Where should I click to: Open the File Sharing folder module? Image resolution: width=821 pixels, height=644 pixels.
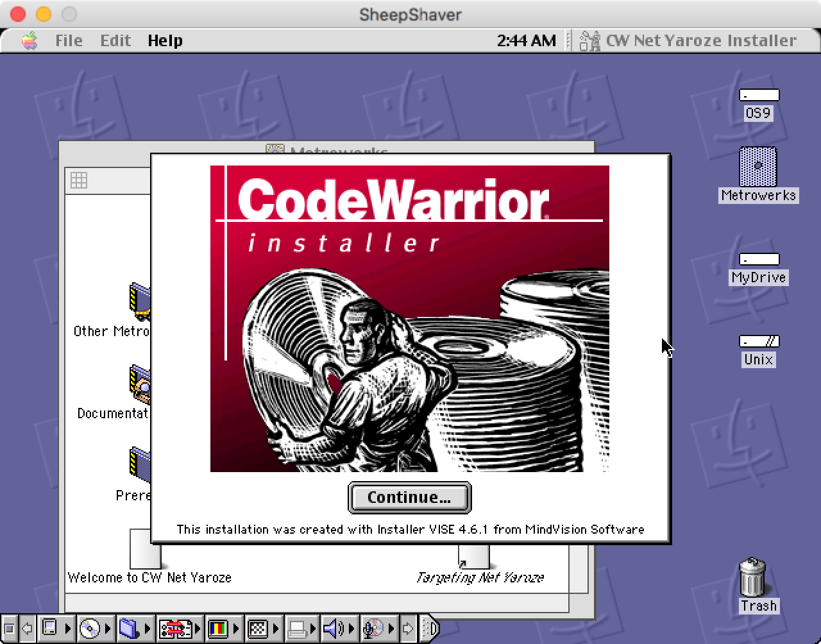[136, 629]
